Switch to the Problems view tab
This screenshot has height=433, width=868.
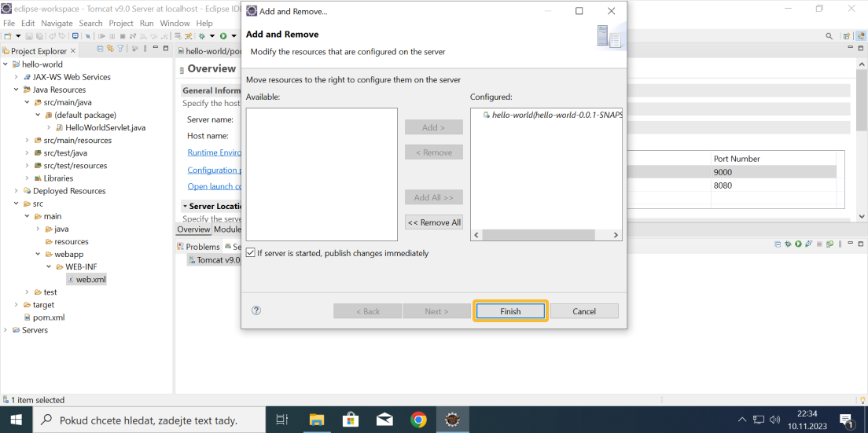[198, 247]
